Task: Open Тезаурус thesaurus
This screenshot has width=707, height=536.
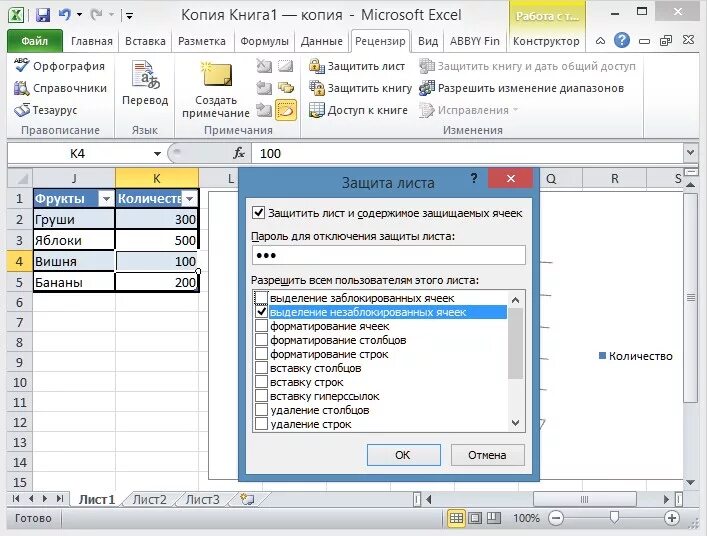Action: click(x=46, y=110)
